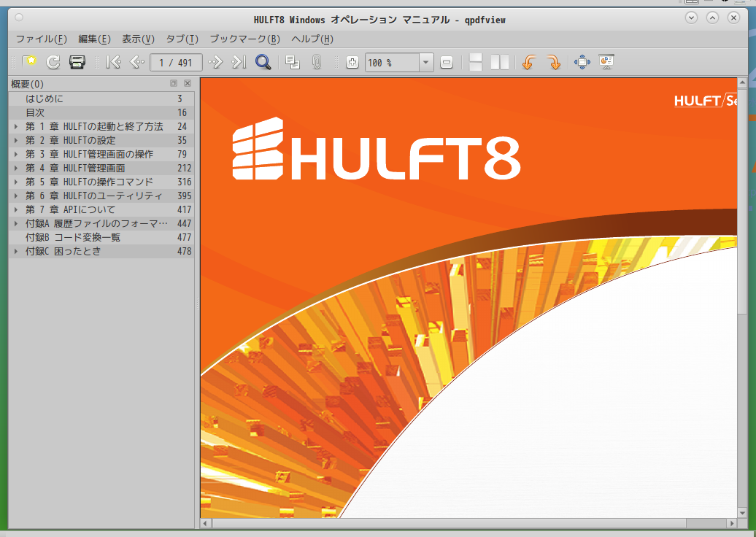Expand 第 7 章 APIについて

16,209
